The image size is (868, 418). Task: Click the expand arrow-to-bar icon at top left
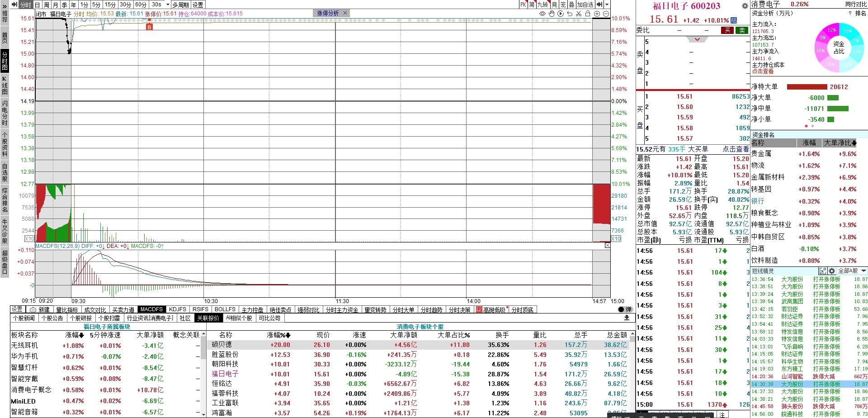14,5
